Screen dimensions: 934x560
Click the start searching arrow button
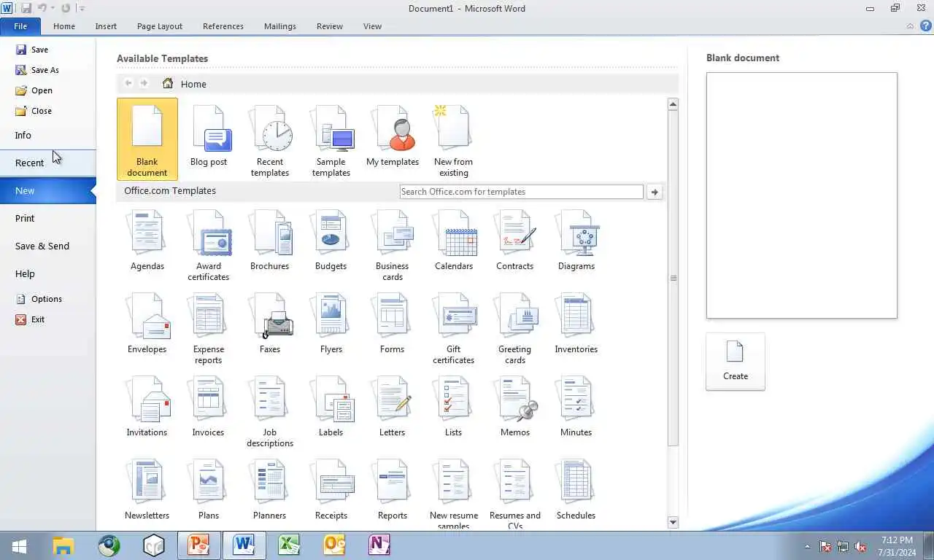[655, 192]
